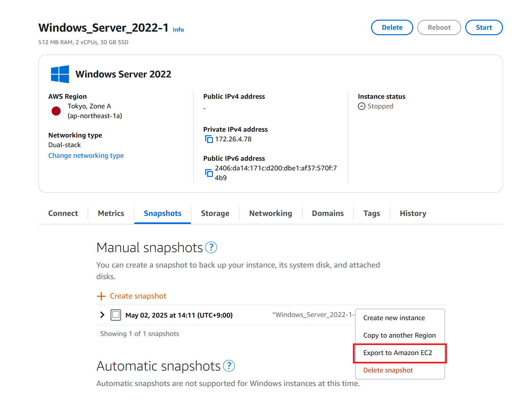532x417 pixels.
Task: Click Create snapshot link
Action: coord(138,296)
